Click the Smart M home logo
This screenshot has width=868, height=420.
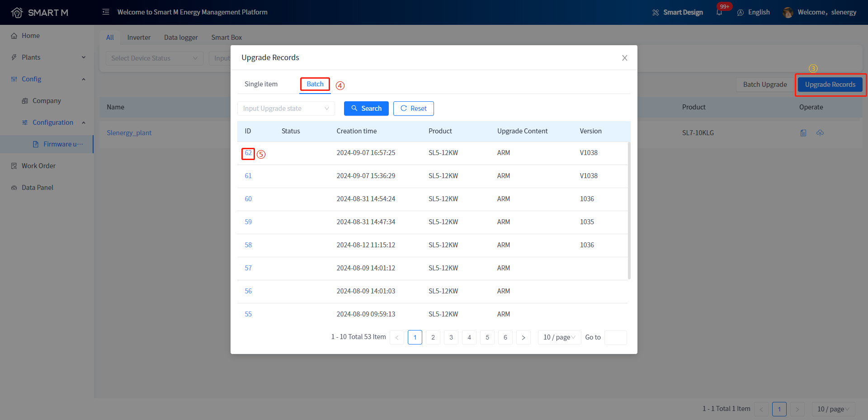click(17, 13)
